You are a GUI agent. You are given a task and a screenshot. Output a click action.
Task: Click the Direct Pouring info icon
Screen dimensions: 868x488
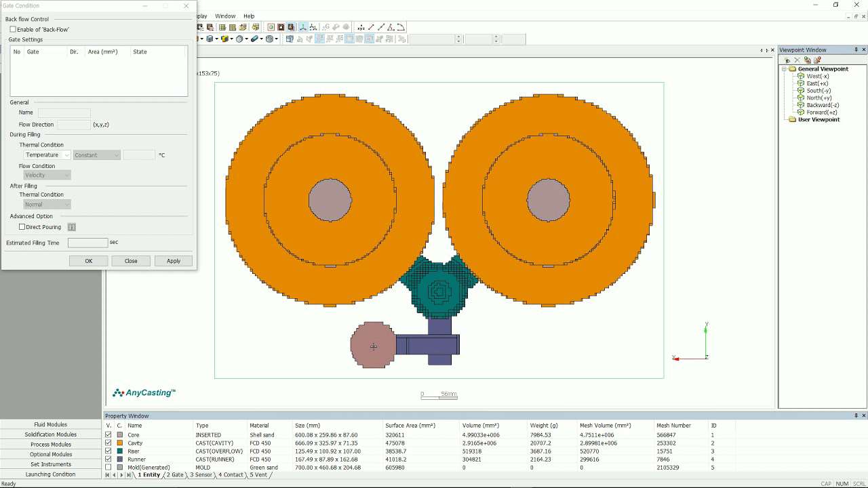tap(71, 227)
